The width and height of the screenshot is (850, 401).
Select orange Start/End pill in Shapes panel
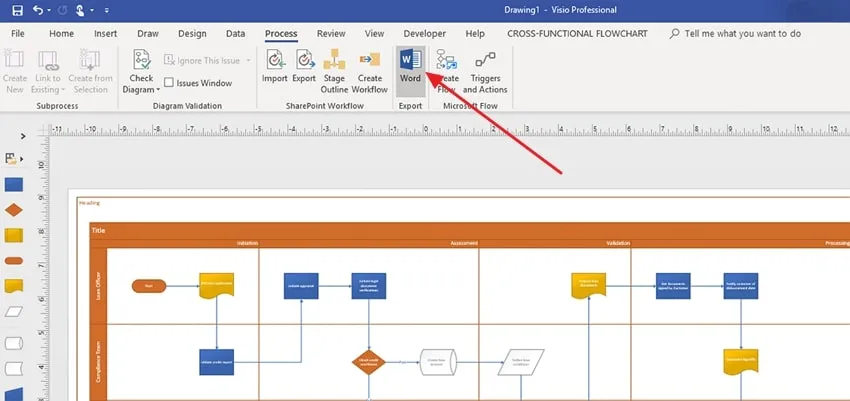14,261
